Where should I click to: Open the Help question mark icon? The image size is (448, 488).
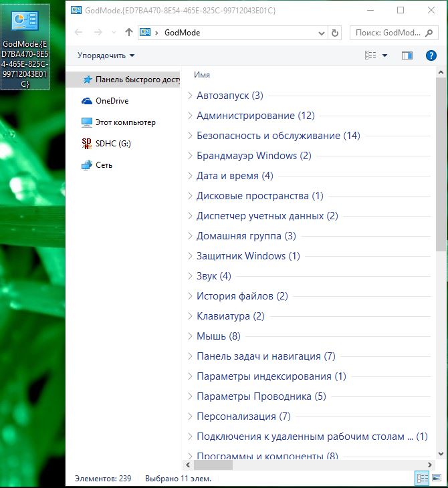(x=431, y=55)
